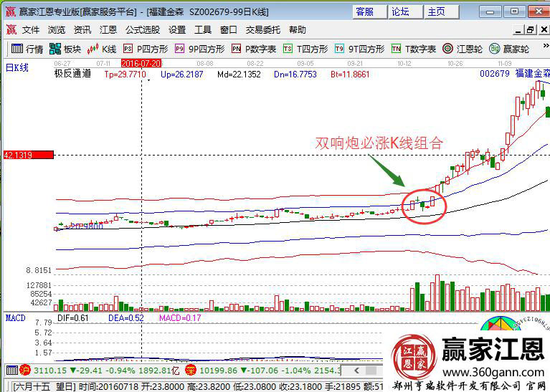Click the 主页 button
550x392 pixels.
pyautogui.click(x=436, y=11)
